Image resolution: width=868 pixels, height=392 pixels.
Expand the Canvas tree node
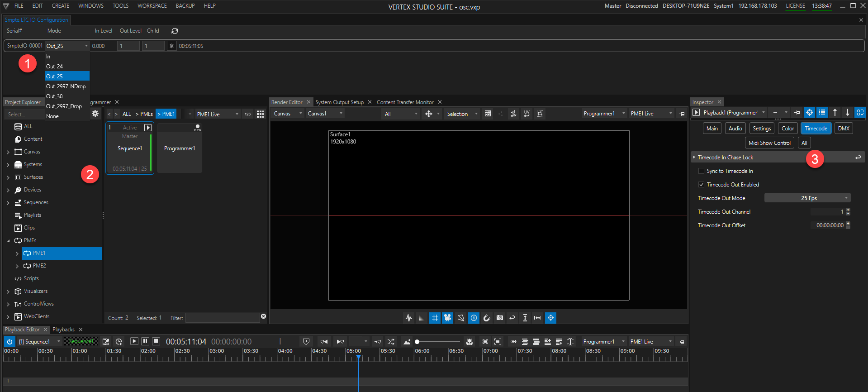(x=8, y=152)
